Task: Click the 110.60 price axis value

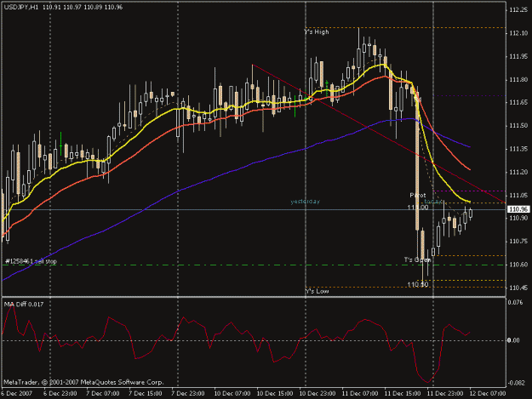Action: pyautogui.click(x=518, y=265)
